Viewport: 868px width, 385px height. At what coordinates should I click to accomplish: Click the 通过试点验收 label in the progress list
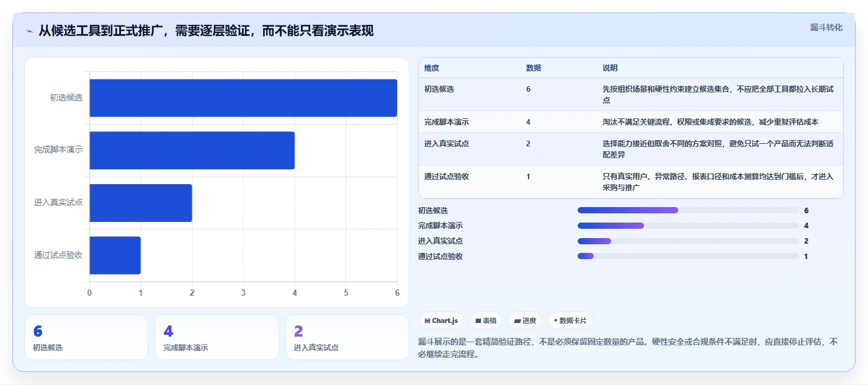[x=441, y=257]
